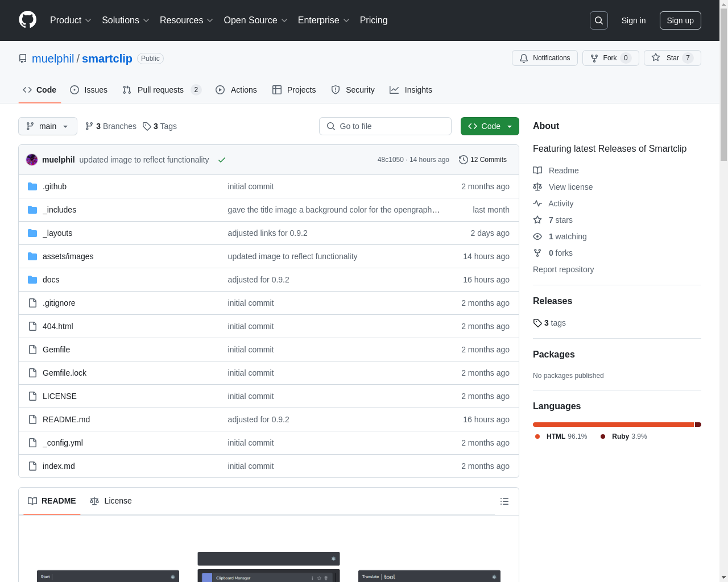The image size is (728, 582).
Task: Switch to the Code tab
Action: tap(40, 90)
